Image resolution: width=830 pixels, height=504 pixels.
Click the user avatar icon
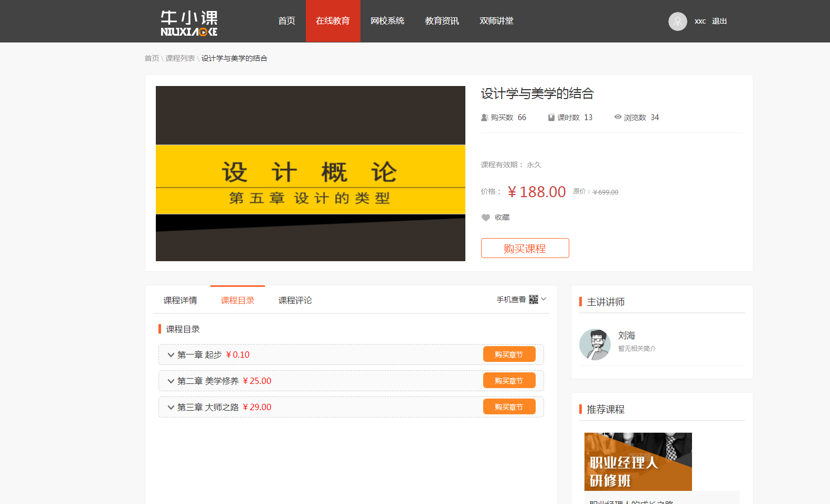(677, 22)
